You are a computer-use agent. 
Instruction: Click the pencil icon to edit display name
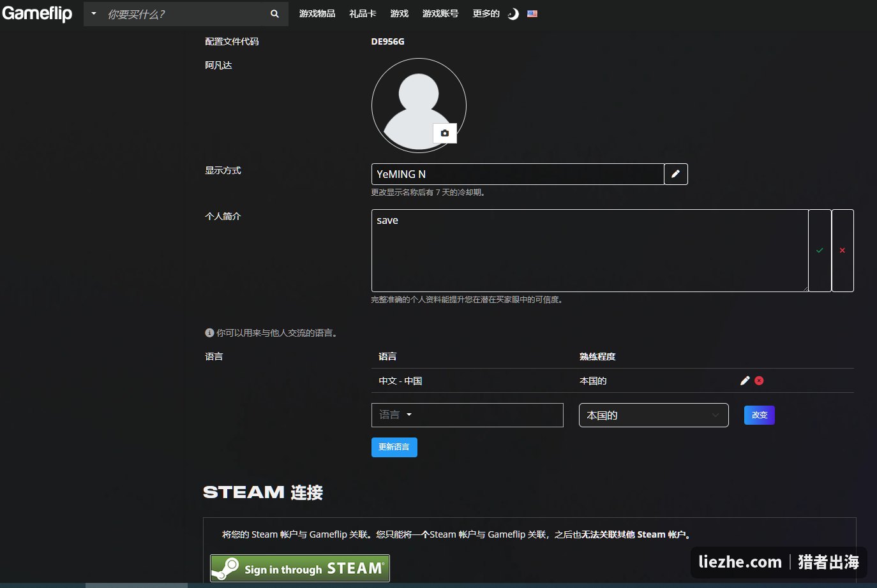coord(676,174)
